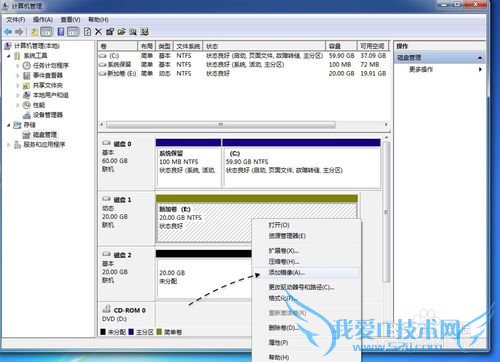
Task: Choose 删除卷(D)... in context menu
Action: (x=306, y=328)
